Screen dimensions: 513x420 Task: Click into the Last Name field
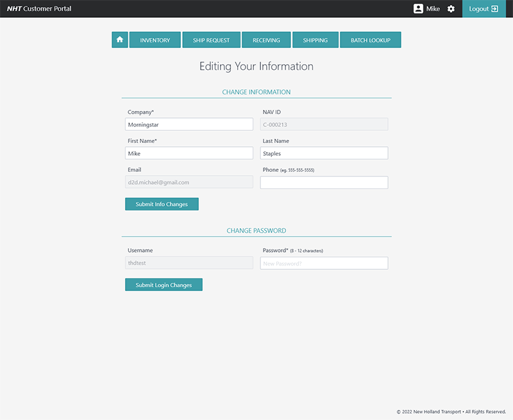[324, 153]
